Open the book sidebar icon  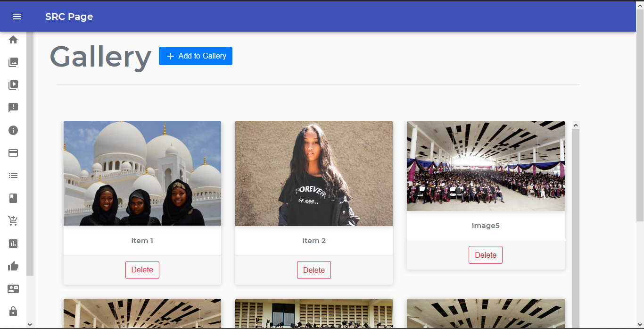click(13, 198)
